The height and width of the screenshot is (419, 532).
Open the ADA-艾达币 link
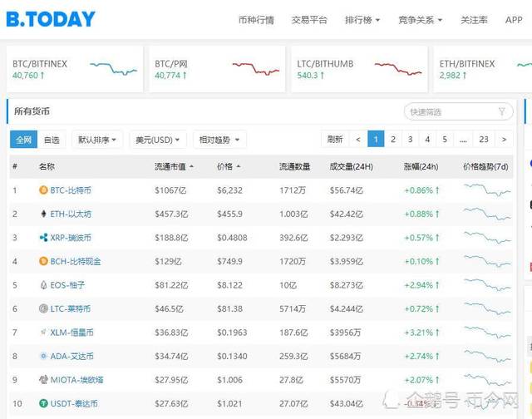(x=71, y=356)
